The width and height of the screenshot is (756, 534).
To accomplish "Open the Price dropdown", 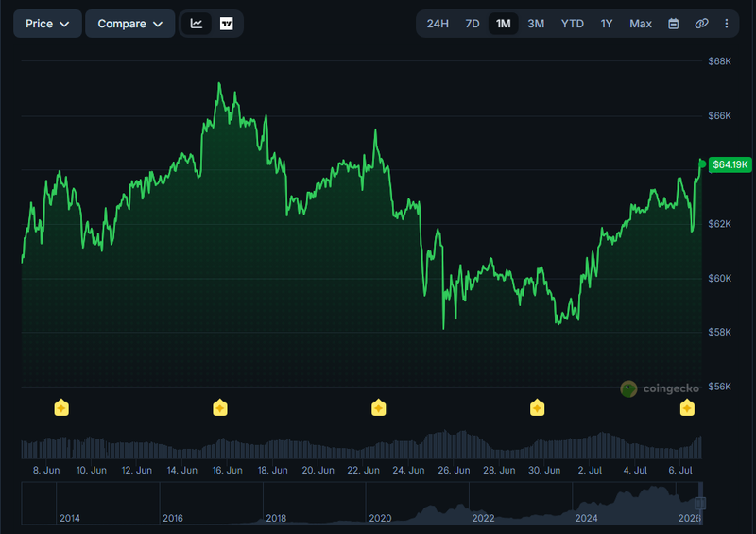I will tap(47, 24).
